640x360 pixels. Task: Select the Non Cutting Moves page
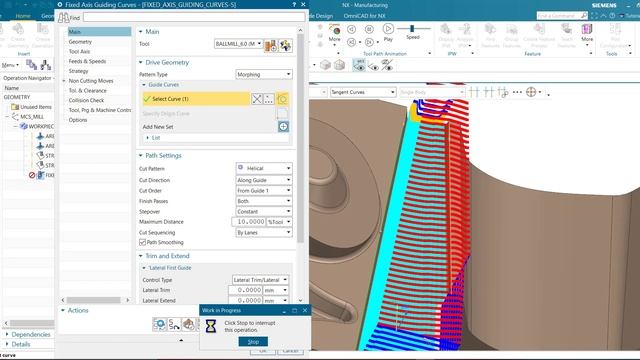(91, 81)
